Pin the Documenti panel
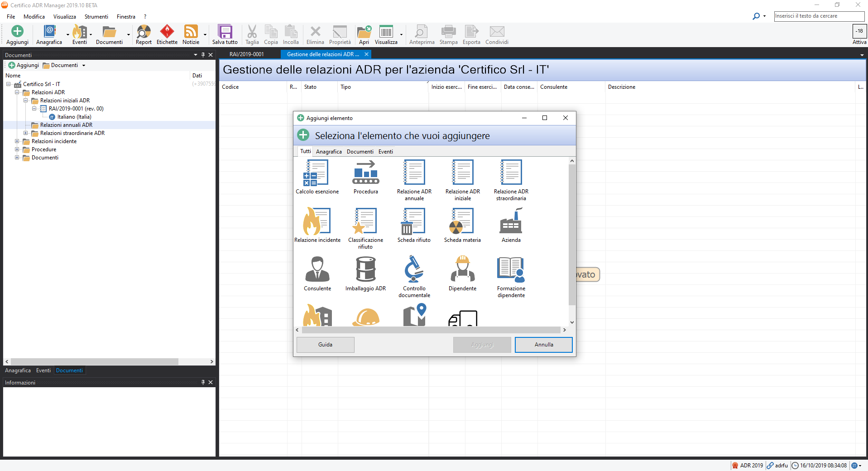 (x=203, y=55)
